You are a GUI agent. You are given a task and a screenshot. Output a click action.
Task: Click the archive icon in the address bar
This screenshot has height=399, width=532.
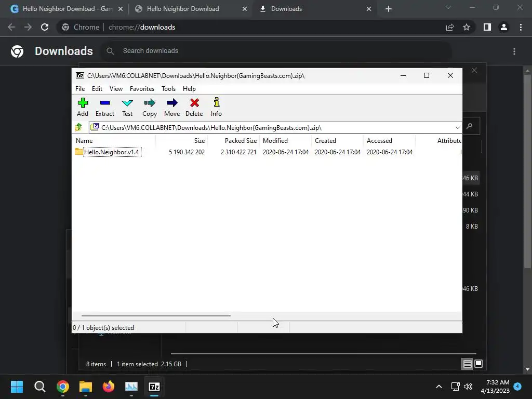click(95, 127)
